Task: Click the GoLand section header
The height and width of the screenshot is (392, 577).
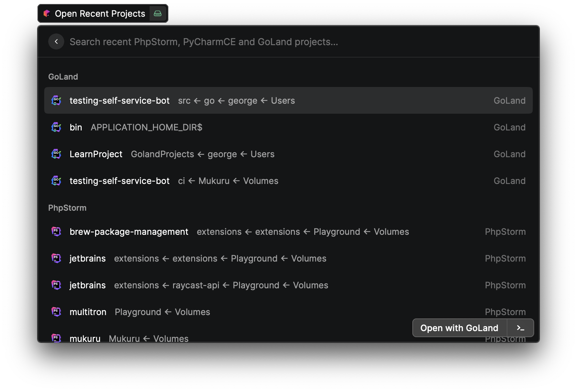Action: 63,77
